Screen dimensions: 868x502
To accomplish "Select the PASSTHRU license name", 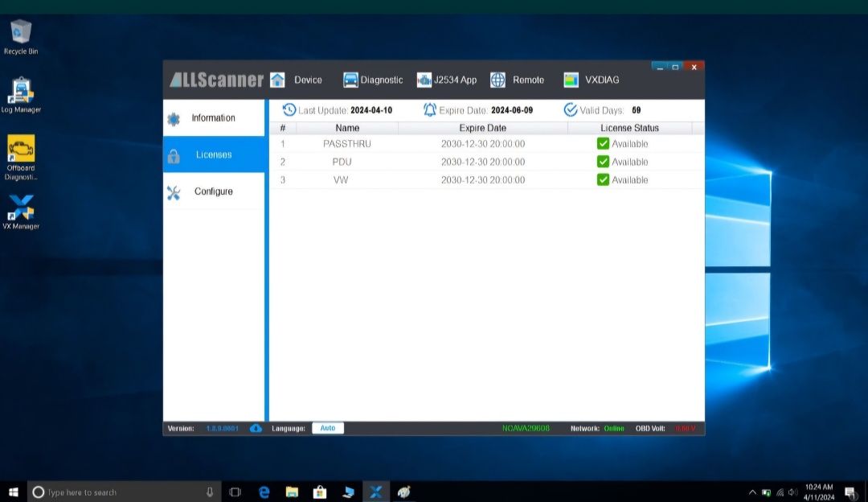I will point(347,144).
